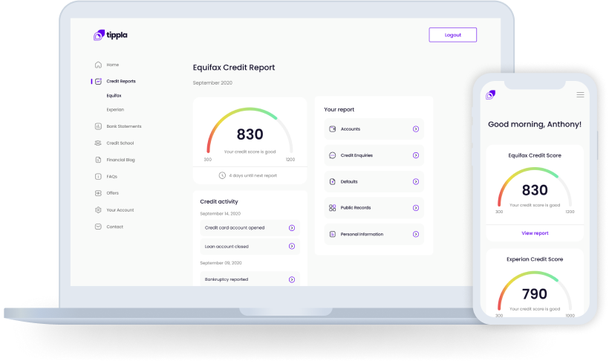
Task: Click the Equifax Credit Report heading
Action: point(234,68)
